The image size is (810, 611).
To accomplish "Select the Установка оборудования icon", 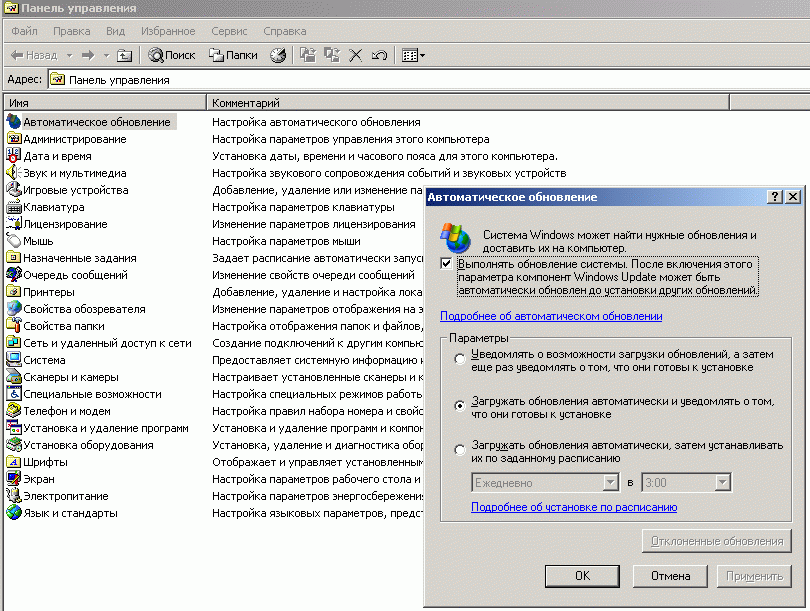I will 13,445.
